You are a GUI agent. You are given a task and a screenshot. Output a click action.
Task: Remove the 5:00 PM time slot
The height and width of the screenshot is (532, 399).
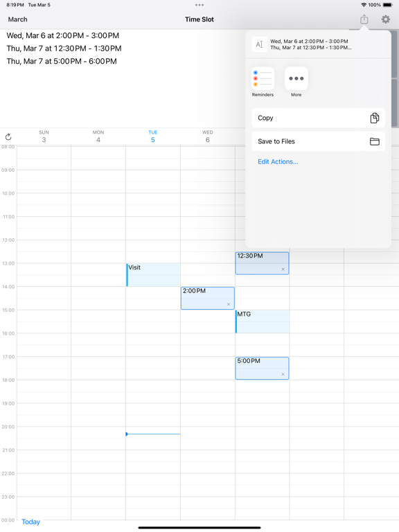point(283,374)
